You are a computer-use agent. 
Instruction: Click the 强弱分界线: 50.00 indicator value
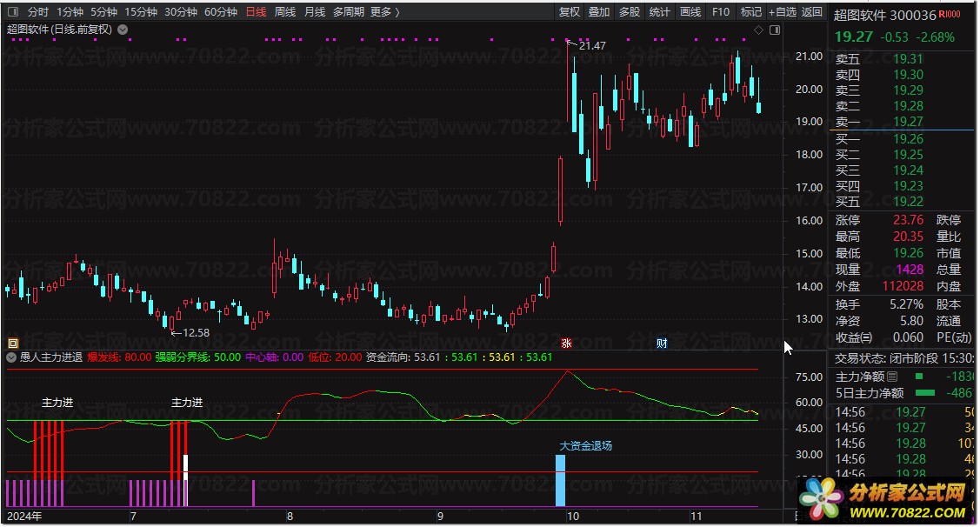click(197, 357)
